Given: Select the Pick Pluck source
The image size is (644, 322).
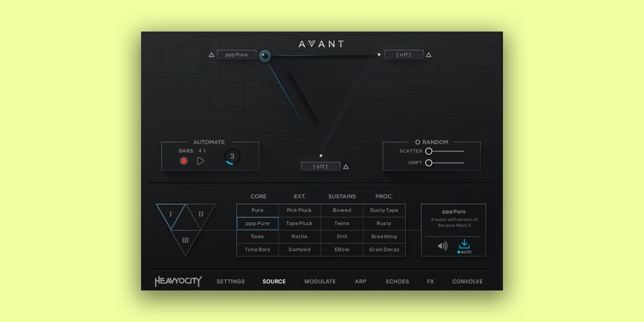Looking at the screenshot, I should (299, 211).
